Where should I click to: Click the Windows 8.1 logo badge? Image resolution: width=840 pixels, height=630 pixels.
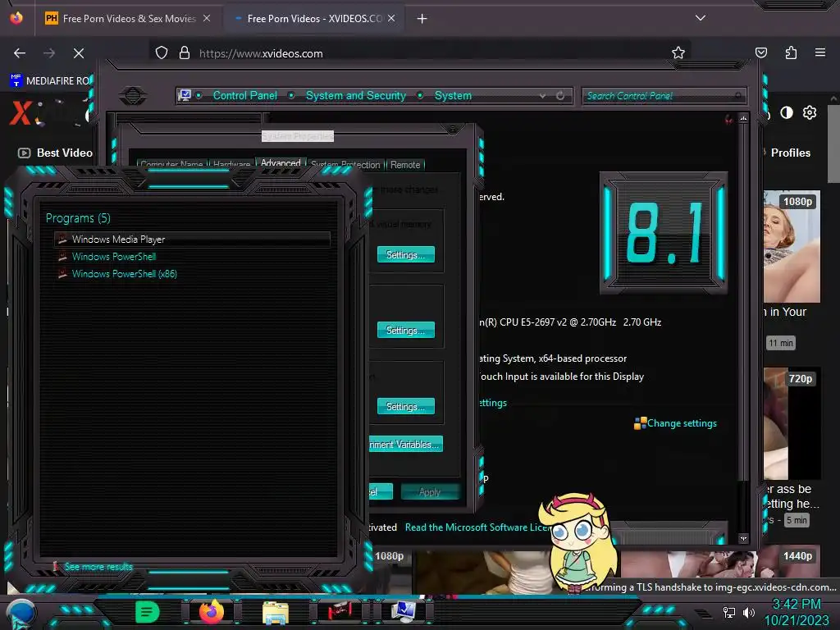pos(664,232)
